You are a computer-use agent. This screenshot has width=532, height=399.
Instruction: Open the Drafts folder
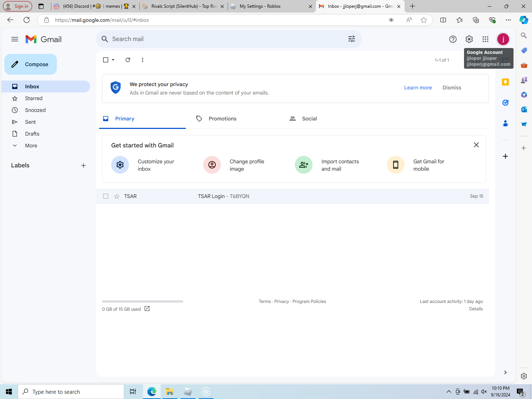pyautogui.click(x=46, y=134)
